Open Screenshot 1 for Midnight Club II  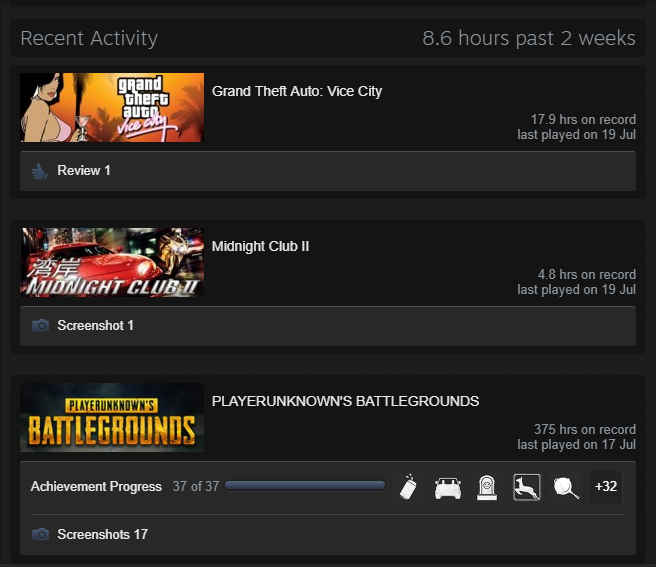pyautogui.click(x=95, y=326)
